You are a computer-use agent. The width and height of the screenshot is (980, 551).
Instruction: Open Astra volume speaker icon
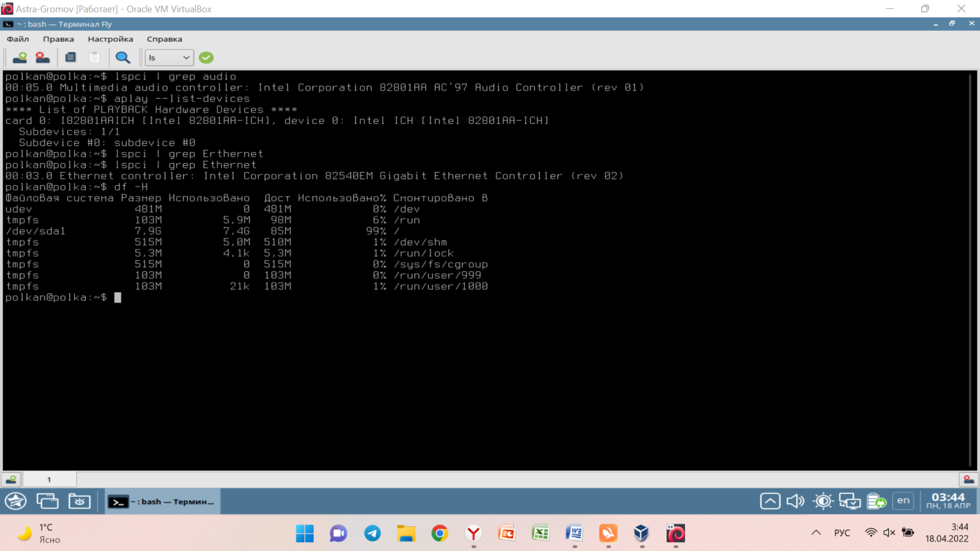[796, 502]
